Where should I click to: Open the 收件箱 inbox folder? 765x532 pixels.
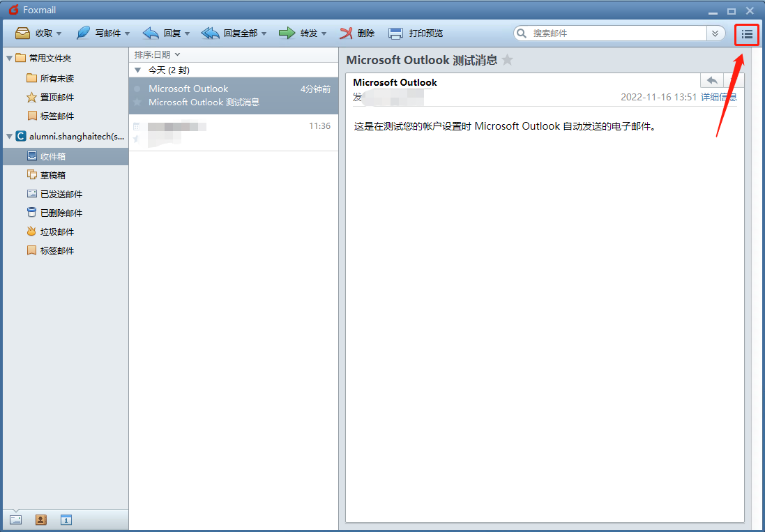(x=66, y=156)
